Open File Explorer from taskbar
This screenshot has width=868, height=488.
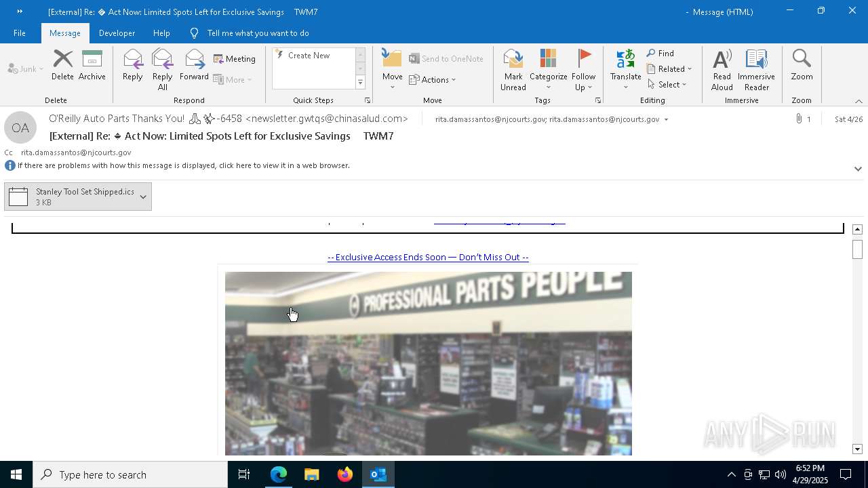312,474
